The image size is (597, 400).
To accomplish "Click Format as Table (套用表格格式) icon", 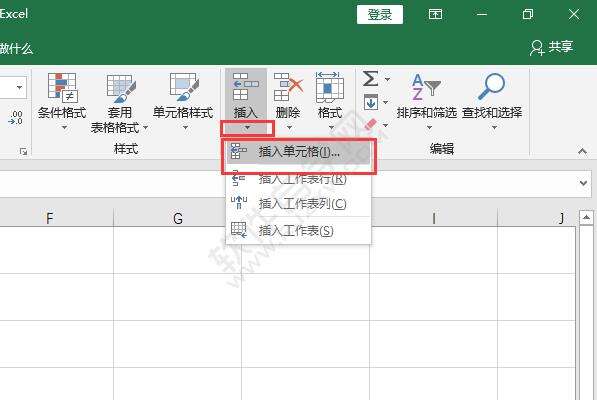I will [121, 88].
